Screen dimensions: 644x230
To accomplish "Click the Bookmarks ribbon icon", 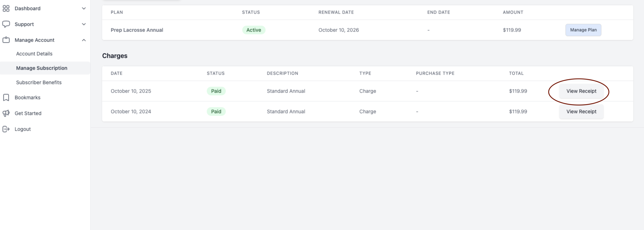I will pos(6,97).
